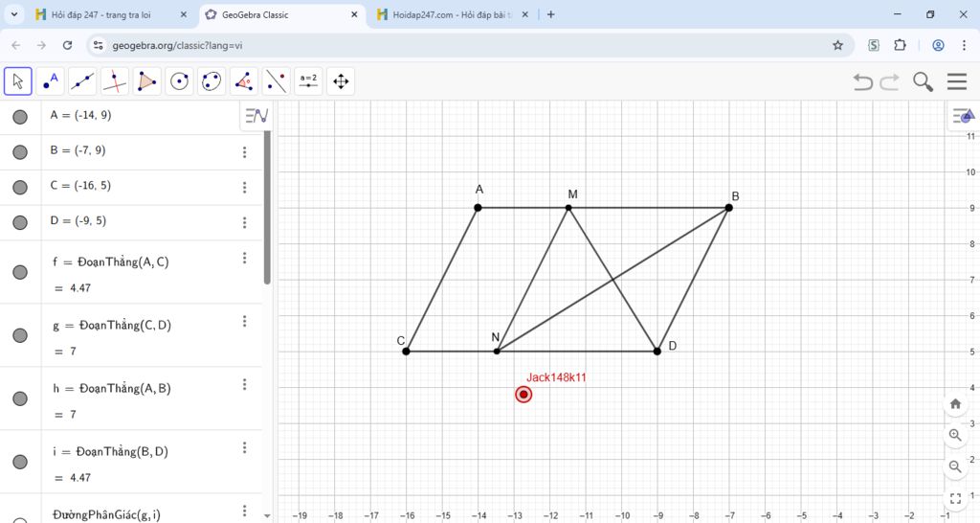
Task: Reload the GeoGebra page
Action: tap(68, 45)
